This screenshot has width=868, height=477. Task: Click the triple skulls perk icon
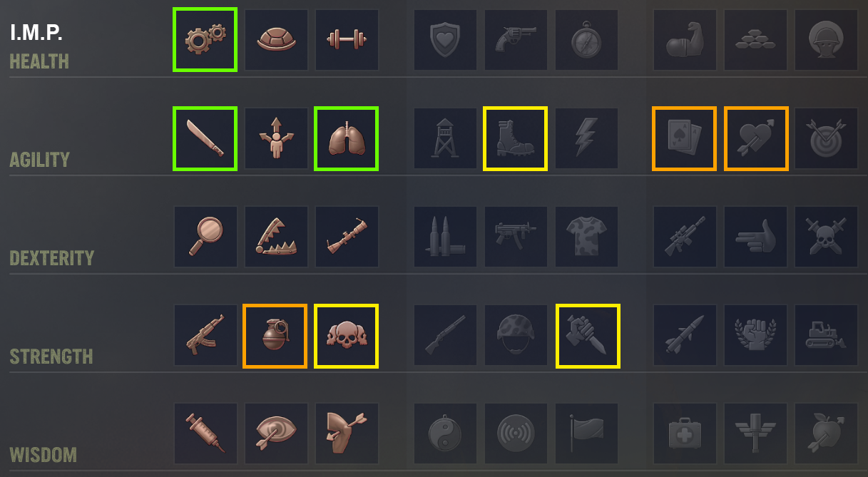tap(347, 336)
